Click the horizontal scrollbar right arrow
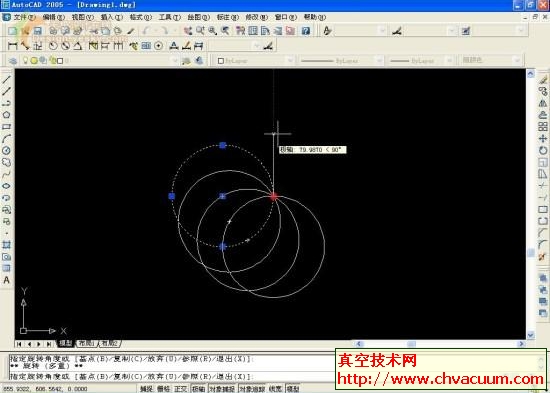Image resolution: width=550 pixels, height=393 pixels. (x=521, y=344)
